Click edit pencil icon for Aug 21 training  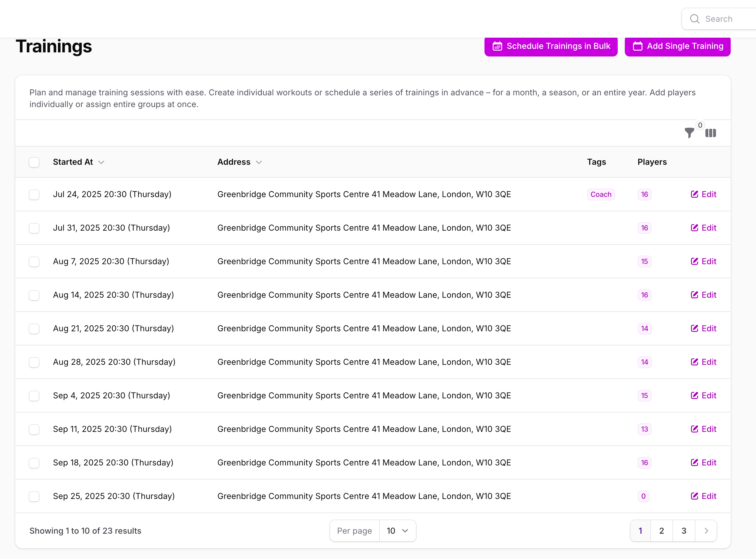[694, 328]
